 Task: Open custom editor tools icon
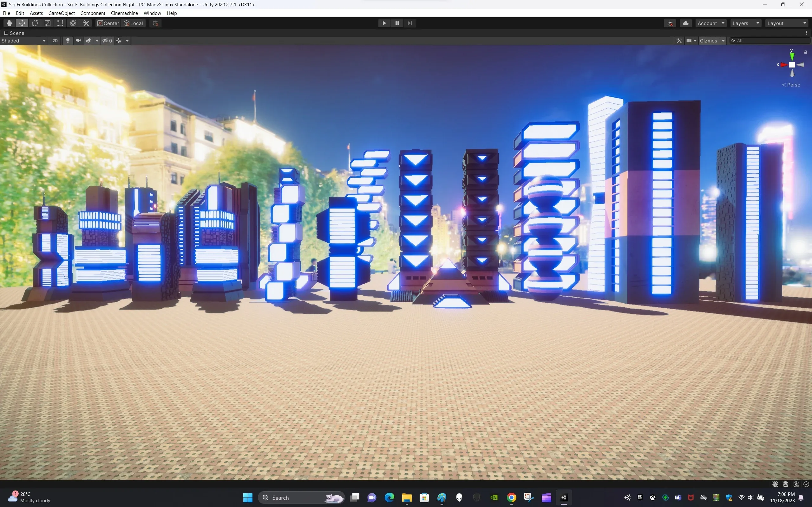pyautogui.click(x=86, y=23)
